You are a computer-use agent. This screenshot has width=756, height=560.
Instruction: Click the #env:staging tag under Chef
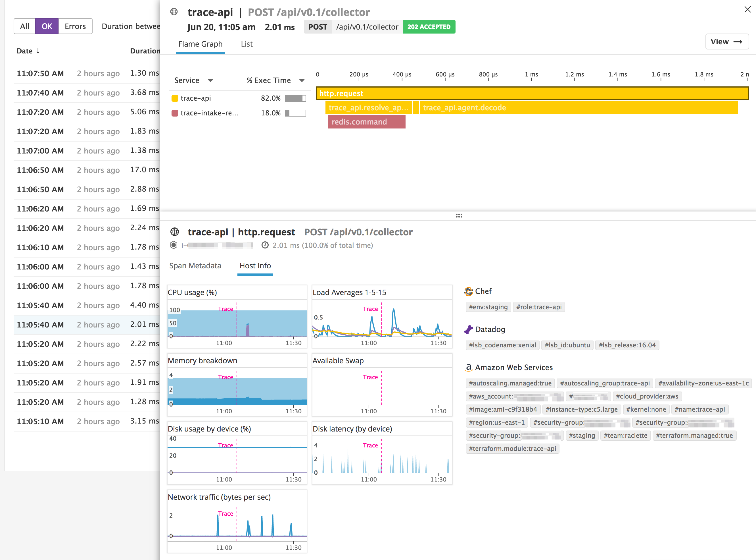(x=488, y=307)
